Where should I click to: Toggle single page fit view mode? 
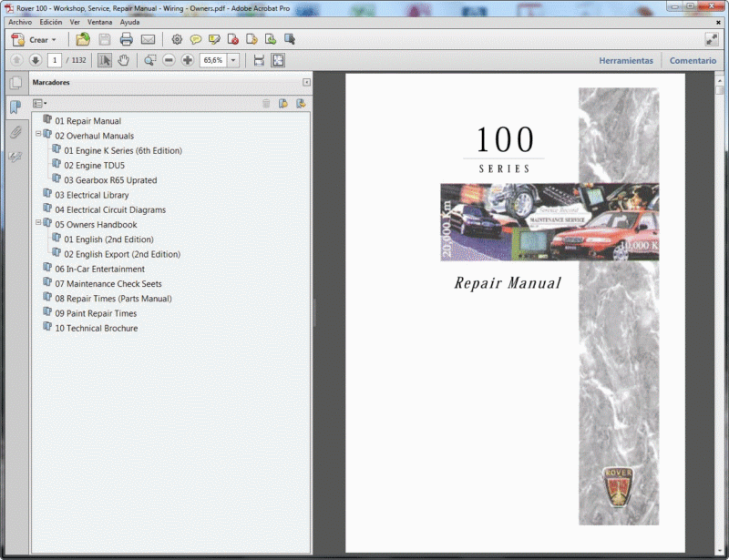[x=276, y=60]
